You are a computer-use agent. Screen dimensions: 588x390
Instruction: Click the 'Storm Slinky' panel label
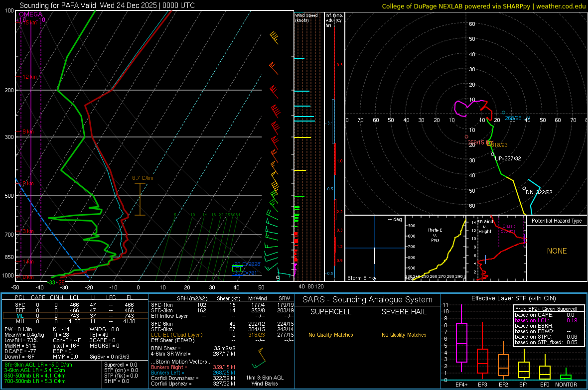click(x=361, y=278)
